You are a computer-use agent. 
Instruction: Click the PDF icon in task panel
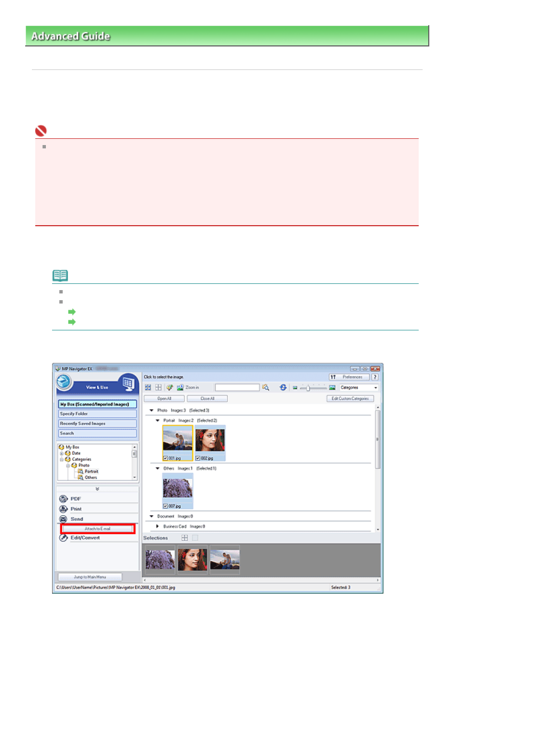pos(63,499)
